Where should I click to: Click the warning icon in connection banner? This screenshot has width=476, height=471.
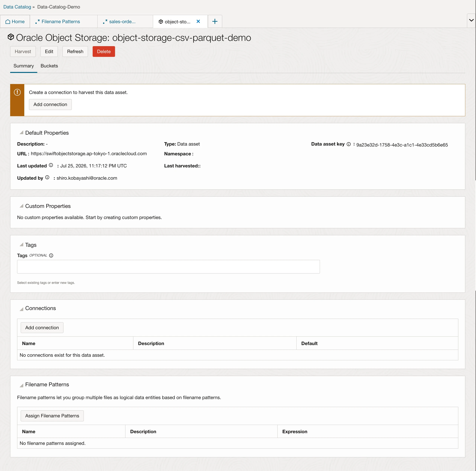tap(17, 92)
